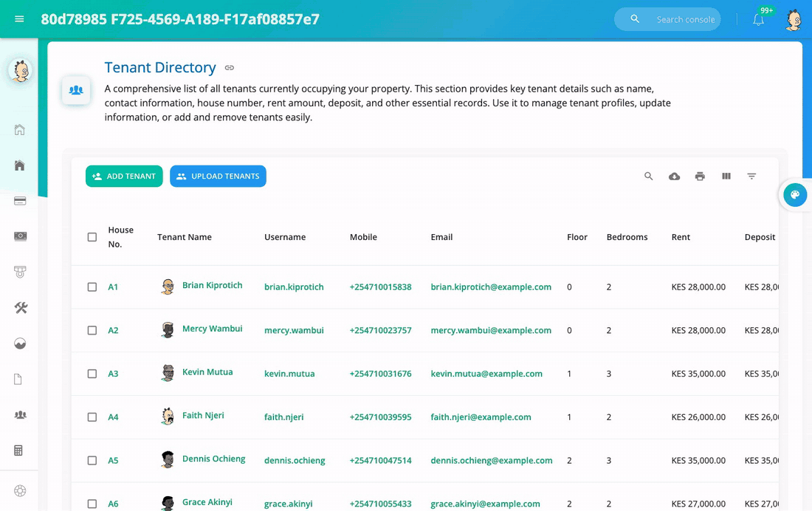
Task: Open the calculator icon in sidebar
Action: [18, 450]
